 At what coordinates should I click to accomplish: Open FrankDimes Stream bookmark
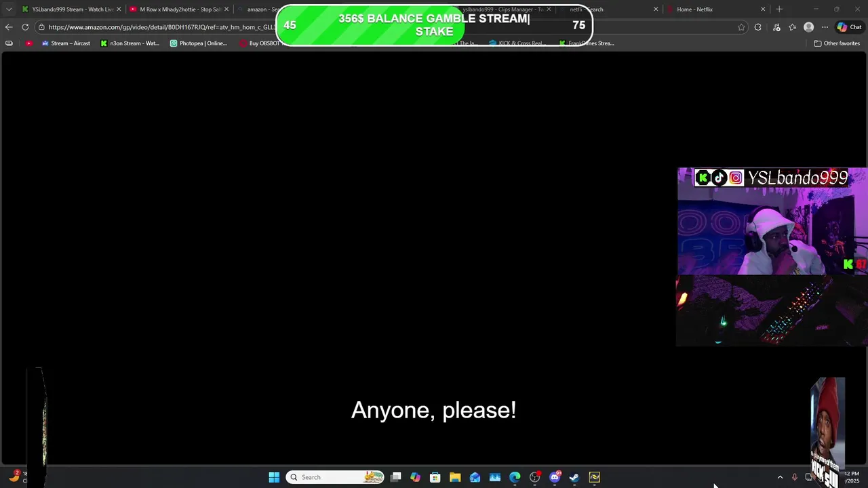[587, 43]
